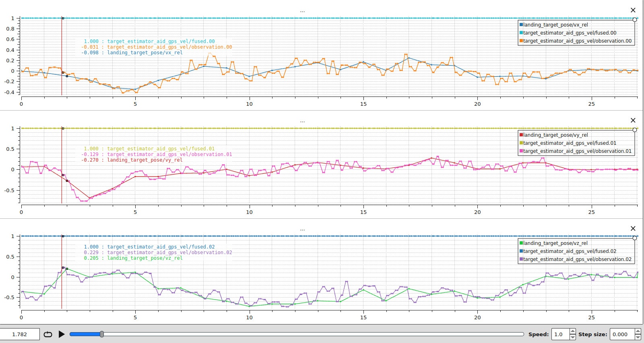Decrease Step size with the down arrow

pyautogui.click(x=638, y=337)
